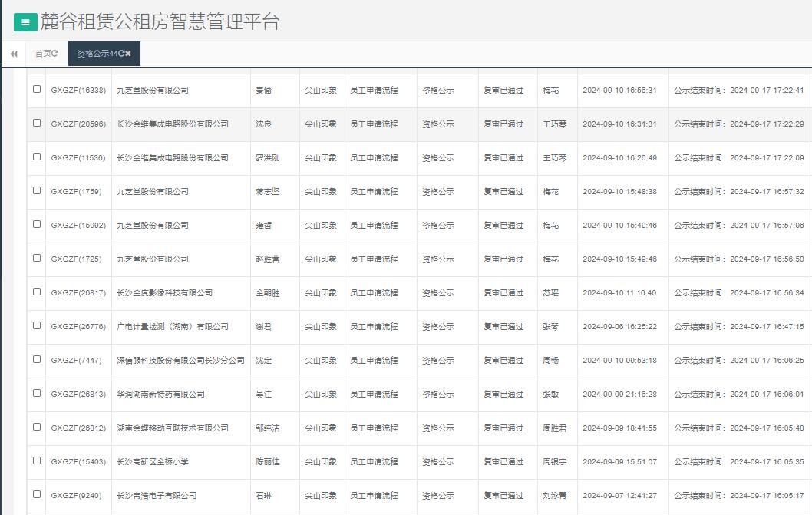Click 尖山印象 project cell in 石琳 row
This screenshot has width=812, height=515.
pyautogui.click(x=322, y=496)
